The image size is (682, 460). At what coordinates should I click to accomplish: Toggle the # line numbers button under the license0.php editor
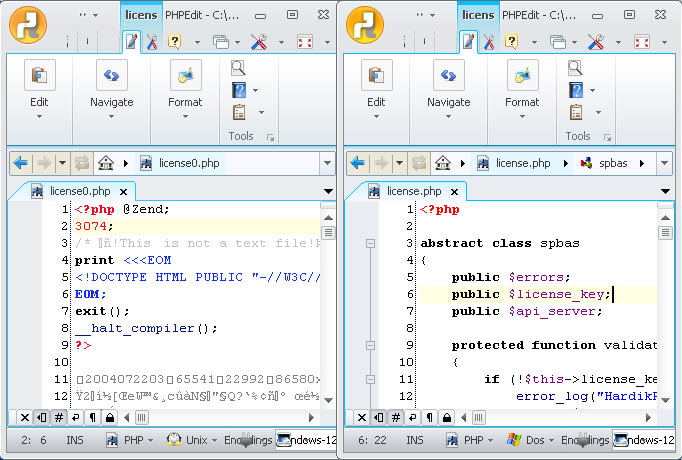click(x=59, y=418)
